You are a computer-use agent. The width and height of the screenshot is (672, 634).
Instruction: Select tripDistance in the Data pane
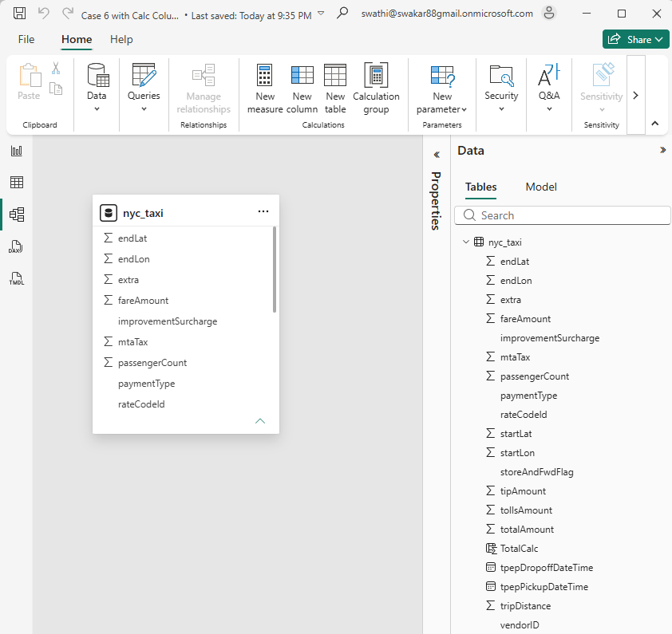point(525,606)
